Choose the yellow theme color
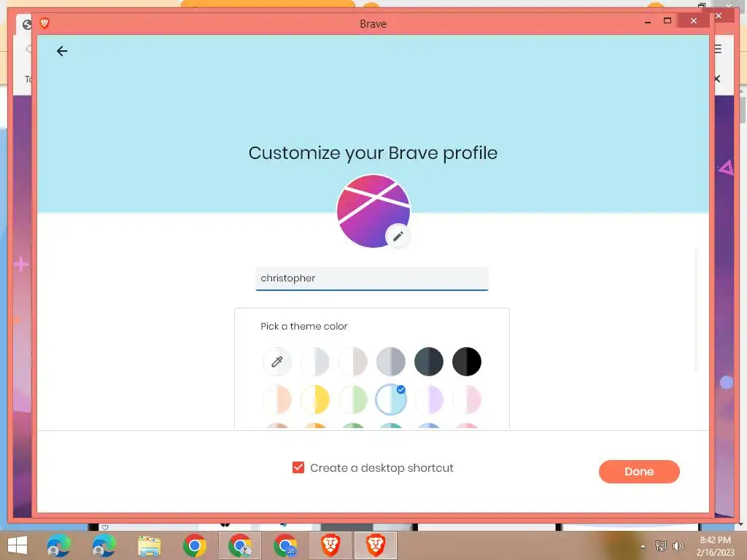Screen dimensions: 747x560 (315, 400)
